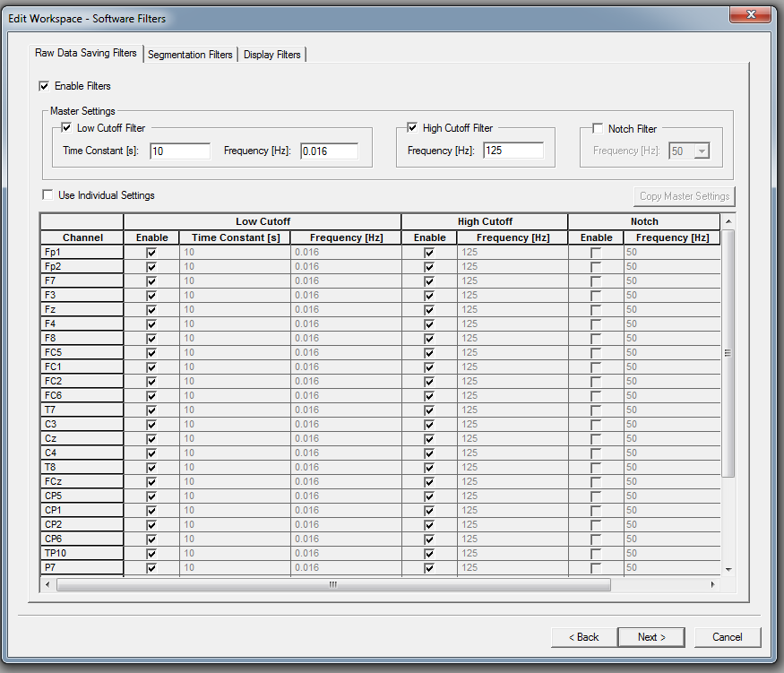
Task: Click the vertical scrollbar up arrow
Action: [x=728, y=221]
